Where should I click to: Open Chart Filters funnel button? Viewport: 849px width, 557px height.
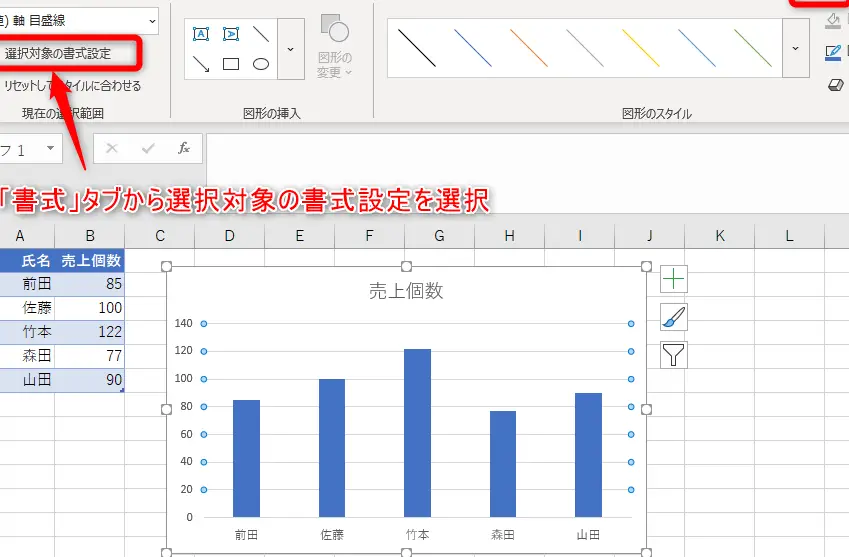674,354
